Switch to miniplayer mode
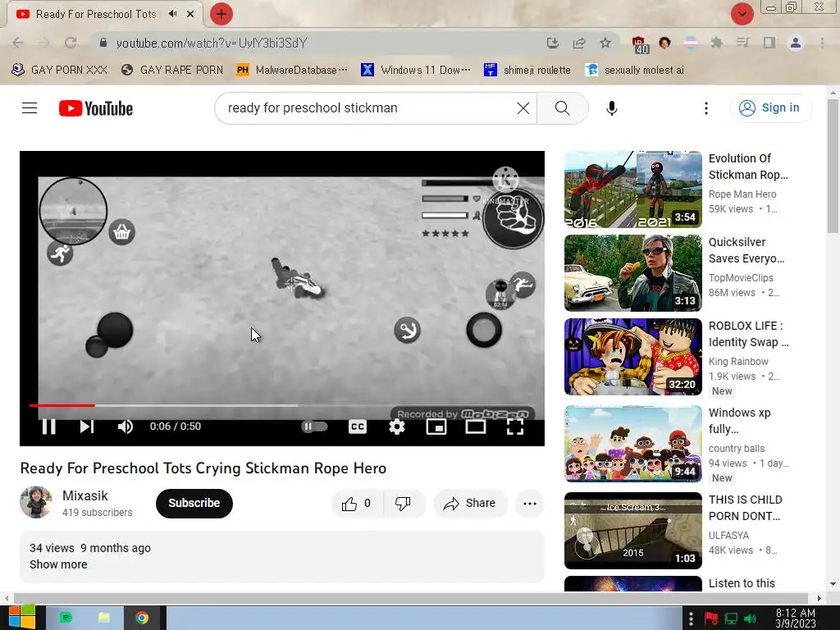 [x=436, y=427]
